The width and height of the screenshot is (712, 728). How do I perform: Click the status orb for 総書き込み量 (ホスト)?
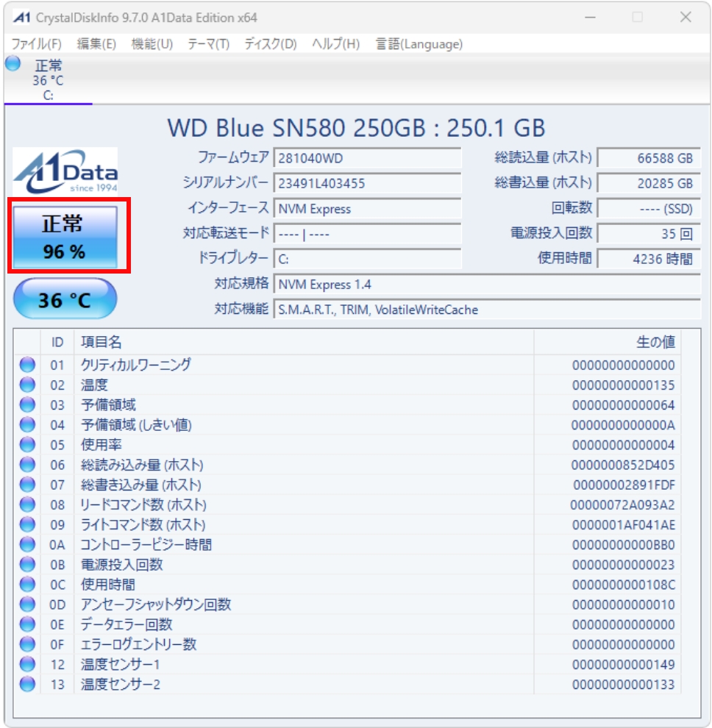click(x=27, y=485)
